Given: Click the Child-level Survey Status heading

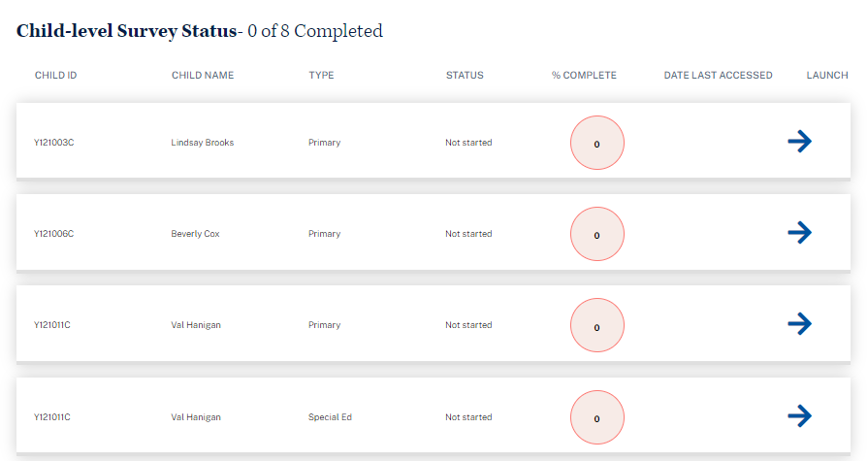Looking at the screenshot, I should 126,31.
